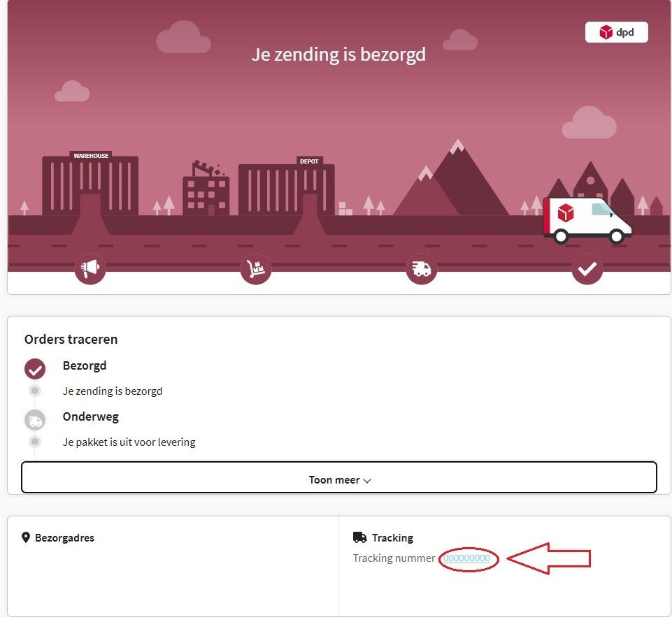Click the Onderweg status label
This screenshot has height=617, width=672.
pos(91,416)
